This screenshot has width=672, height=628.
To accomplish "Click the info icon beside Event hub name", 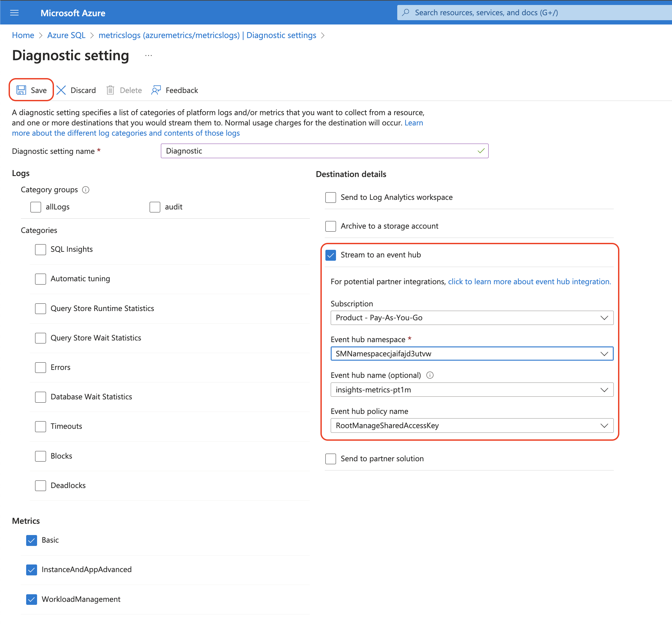I will [430, 375].
